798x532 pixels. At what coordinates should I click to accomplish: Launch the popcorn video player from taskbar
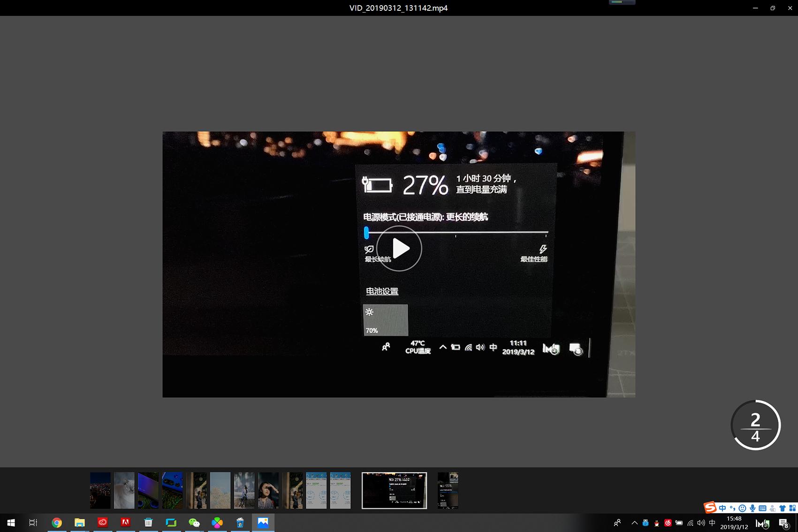pyautogui.click(x=240, y=522)
